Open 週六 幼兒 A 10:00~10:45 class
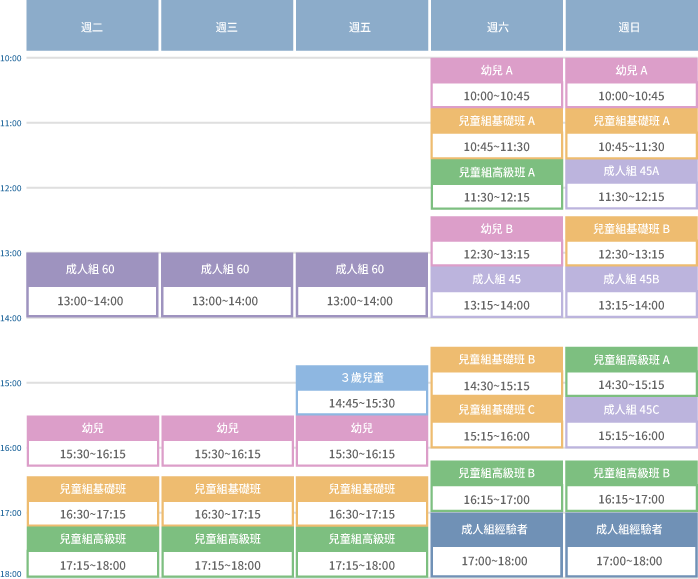The height and width of the screenshot is (579, 698). 496,83
